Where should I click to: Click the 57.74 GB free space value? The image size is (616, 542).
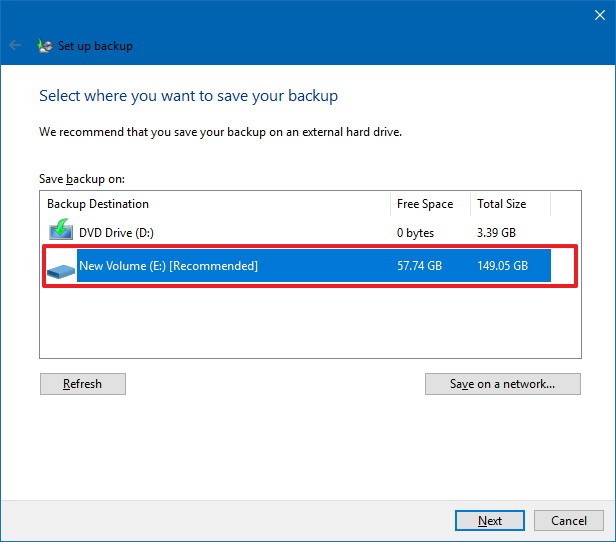pyautogui.click(x=420, y=266)
